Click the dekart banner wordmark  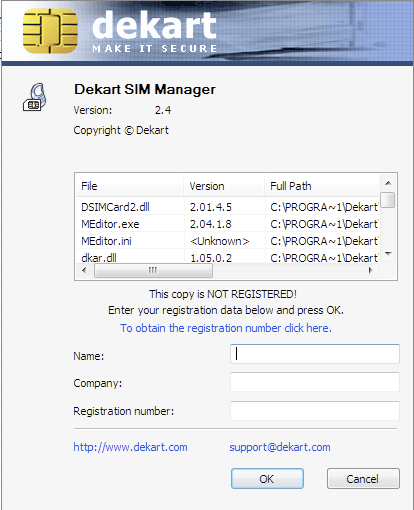(154, 25)
